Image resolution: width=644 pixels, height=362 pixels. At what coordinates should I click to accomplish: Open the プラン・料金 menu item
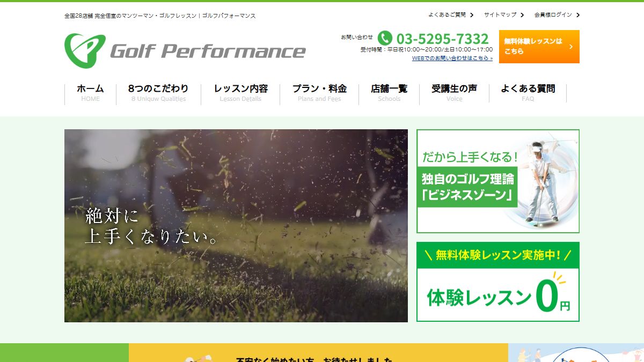coord(319,93)
